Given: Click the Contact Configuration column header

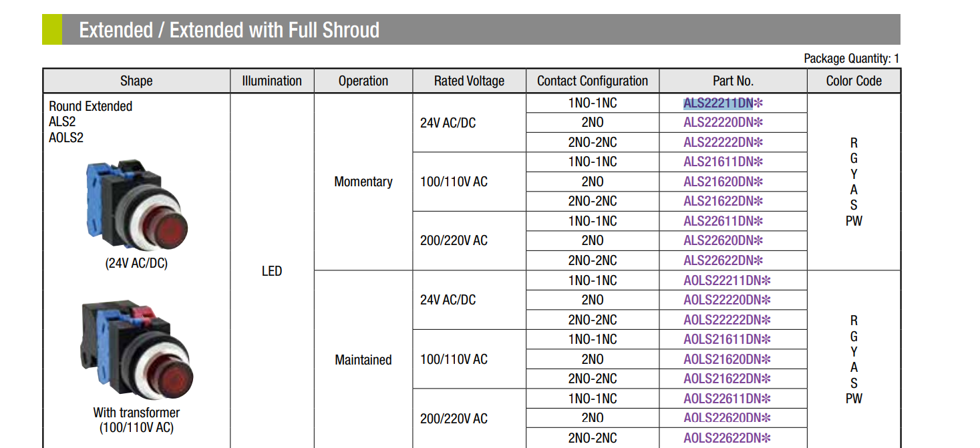Looking at the screenshot, I should coord(593,81).
